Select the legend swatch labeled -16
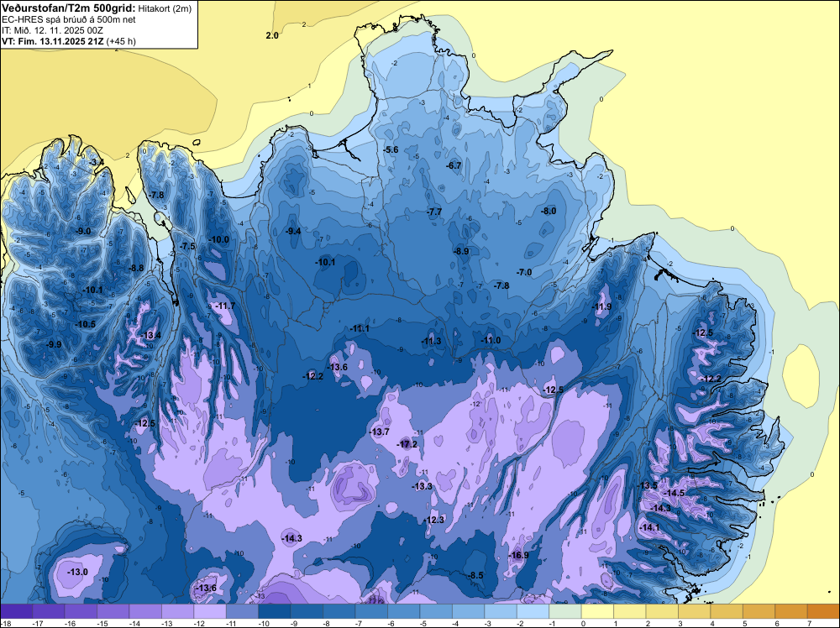840x628 pixels. click(81, 611)
